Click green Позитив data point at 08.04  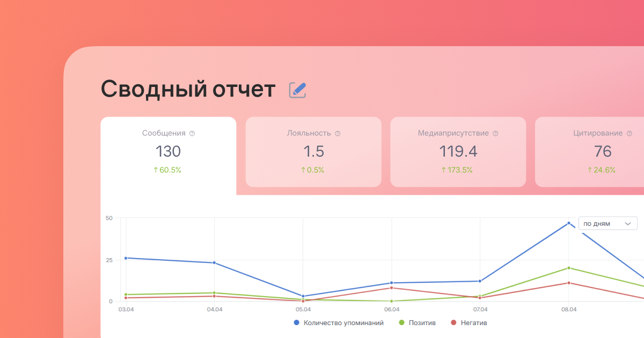(569, 268)
